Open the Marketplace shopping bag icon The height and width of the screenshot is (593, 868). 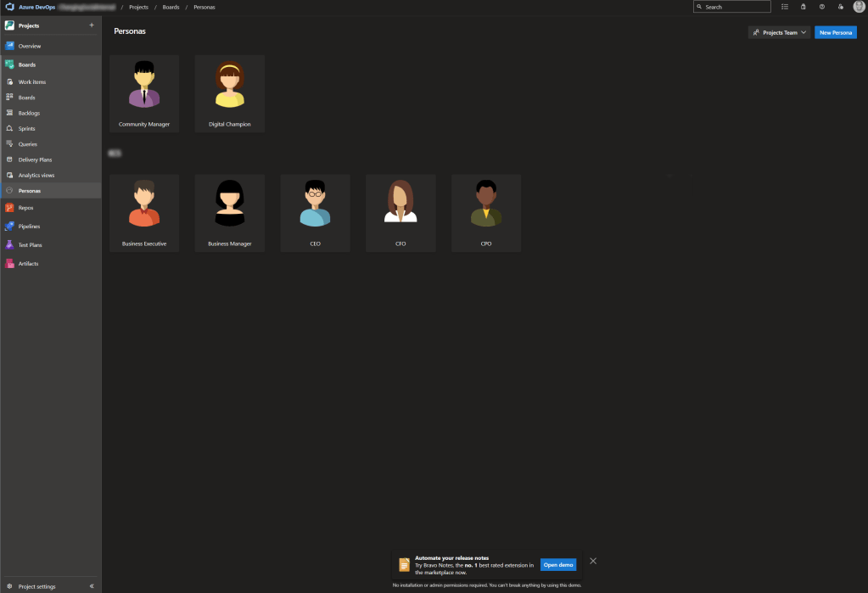click(x=803, y=6)
